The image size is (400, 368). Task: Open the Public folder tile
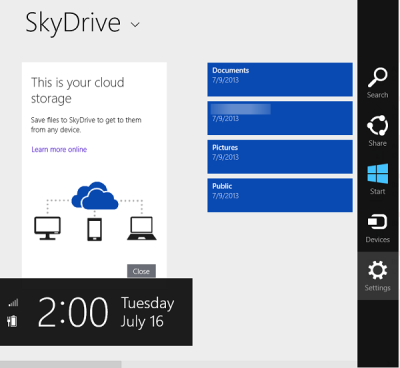(x=280, y=195)
